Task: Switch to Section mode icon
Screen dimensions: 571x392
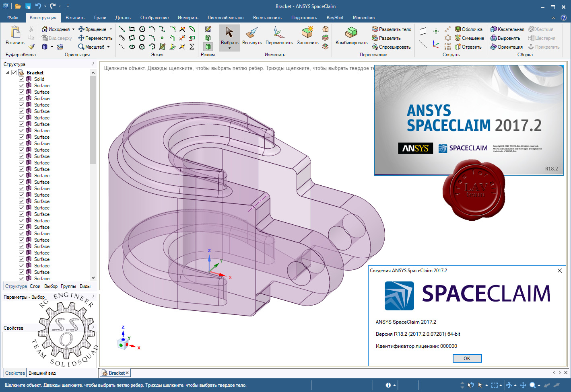Action: [208, 38]
